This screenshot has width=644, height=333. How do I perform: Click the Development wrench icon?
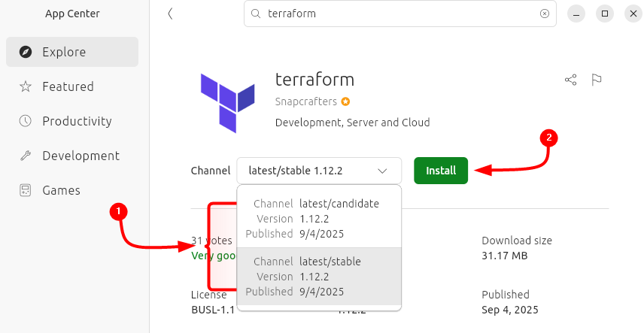tap(26, 156)
